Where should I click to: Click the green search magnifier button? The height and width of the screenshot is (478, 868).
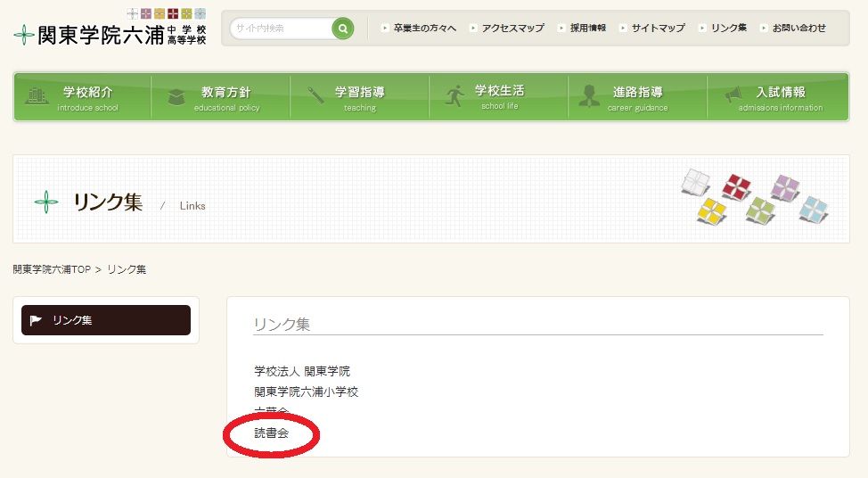(343, 29)
